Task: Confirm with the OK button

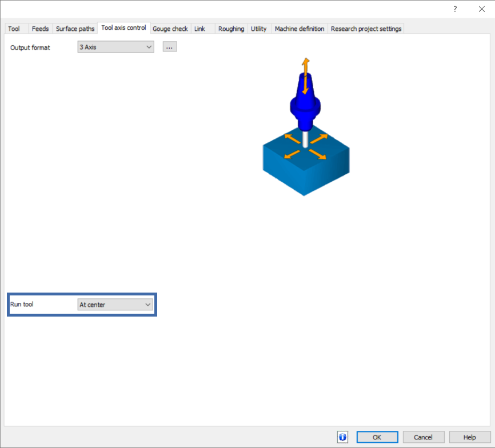Action: 377,437
